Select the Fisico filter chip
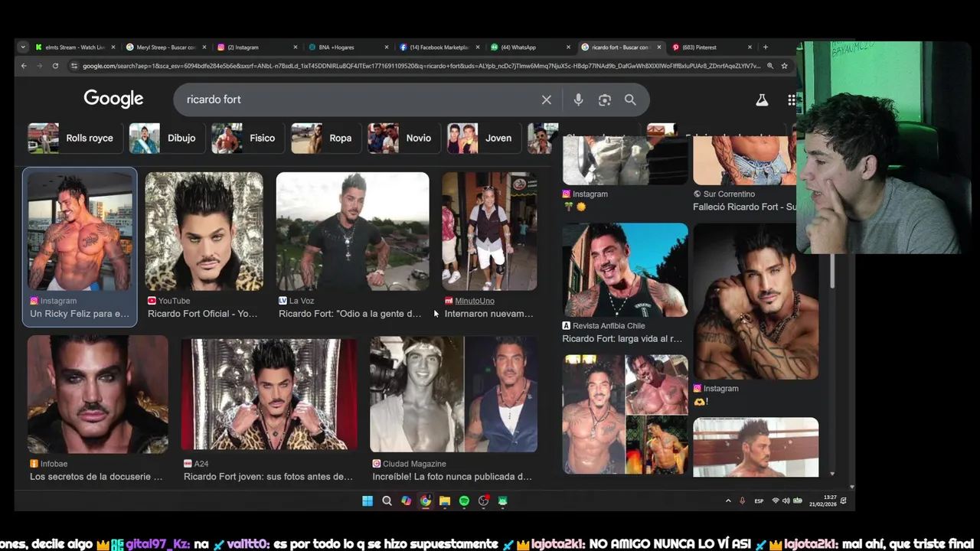This screenshot has width=980, height=551. pyautogui.click(x=247, y=139)
